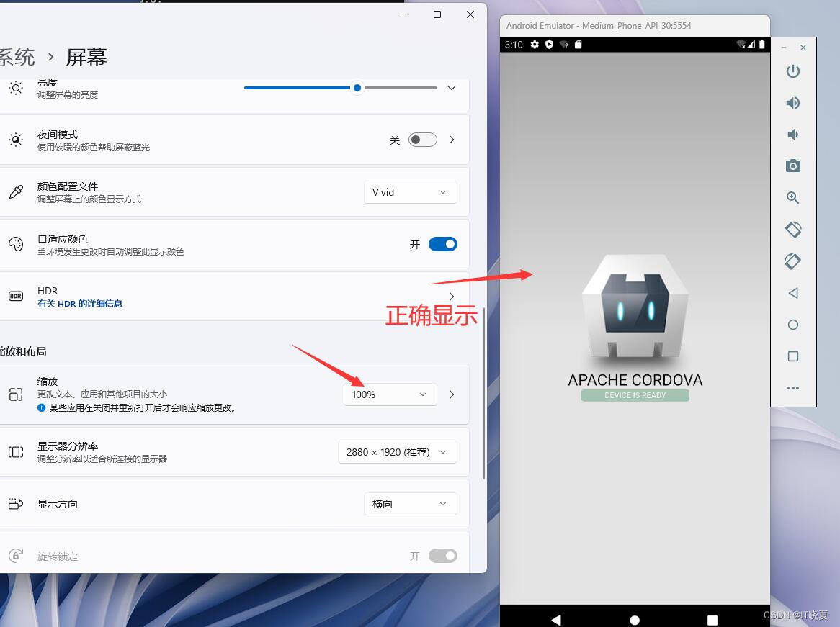The width and height of the screenshot is (840, 627).
Task: Open the 100% scale dropdown
Action: (x=390, y=394)
